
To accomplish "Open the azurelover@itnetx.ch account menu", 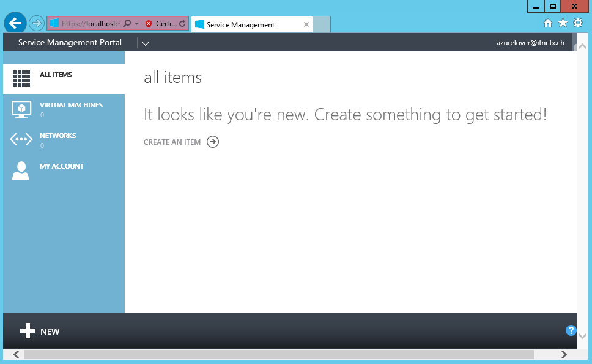I will tap(530, 43).
